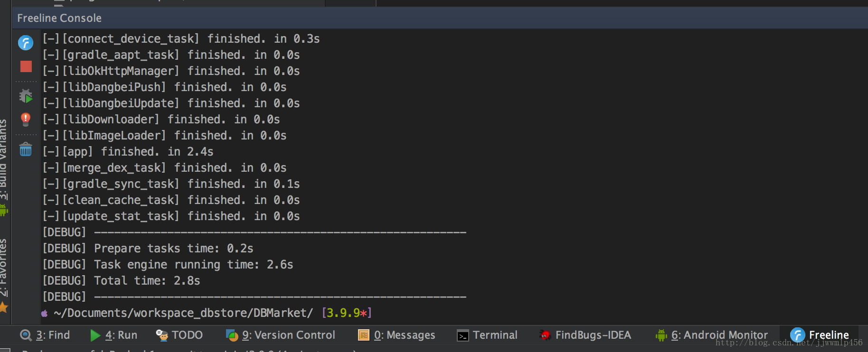The width and height of the screenshot is (868, 352).
Task: Select the Freeline tool window tab
Action: (820, 335)
